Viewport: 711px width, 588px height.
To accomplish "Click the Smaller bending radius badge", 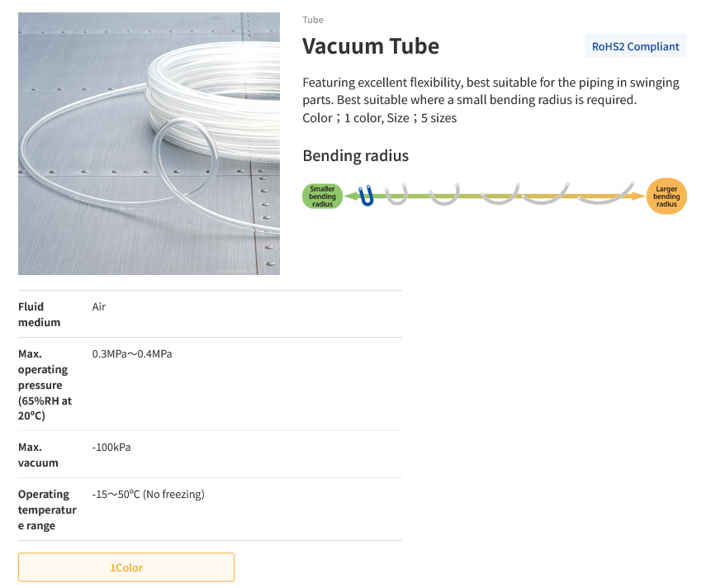I will 323,196.
